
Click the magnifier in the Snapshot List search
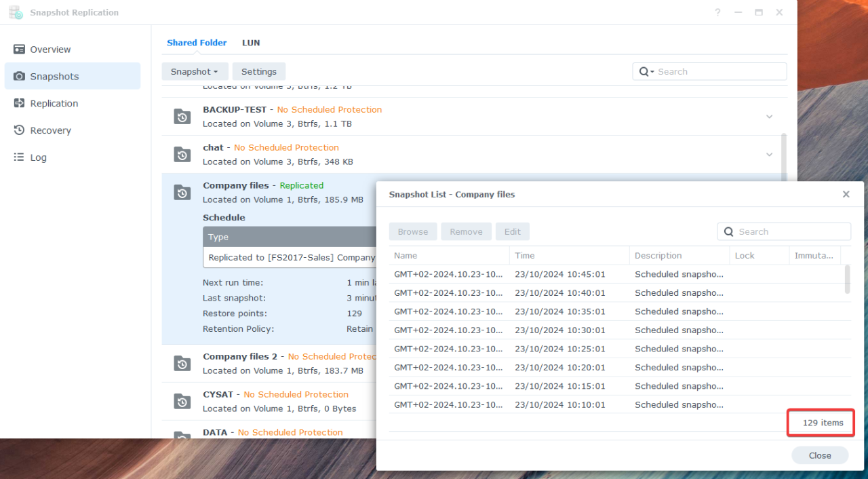728,231
